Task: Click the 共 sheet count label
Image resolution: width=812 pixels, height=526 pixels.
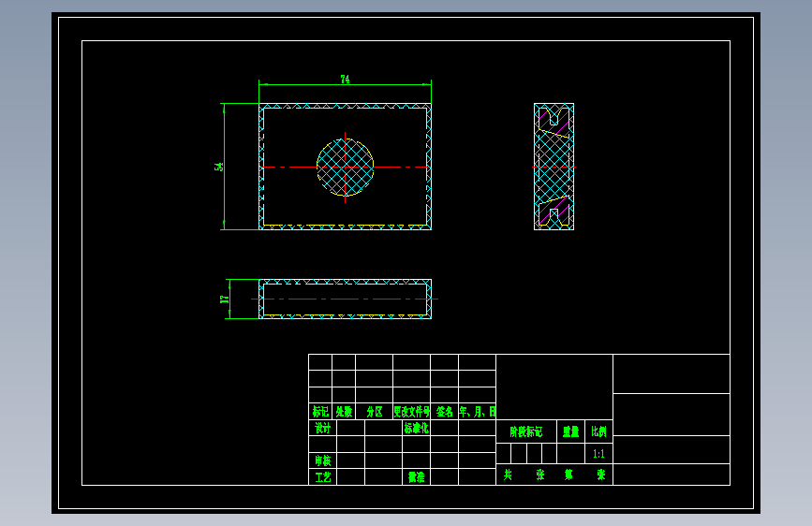Action: pos(508,475)
